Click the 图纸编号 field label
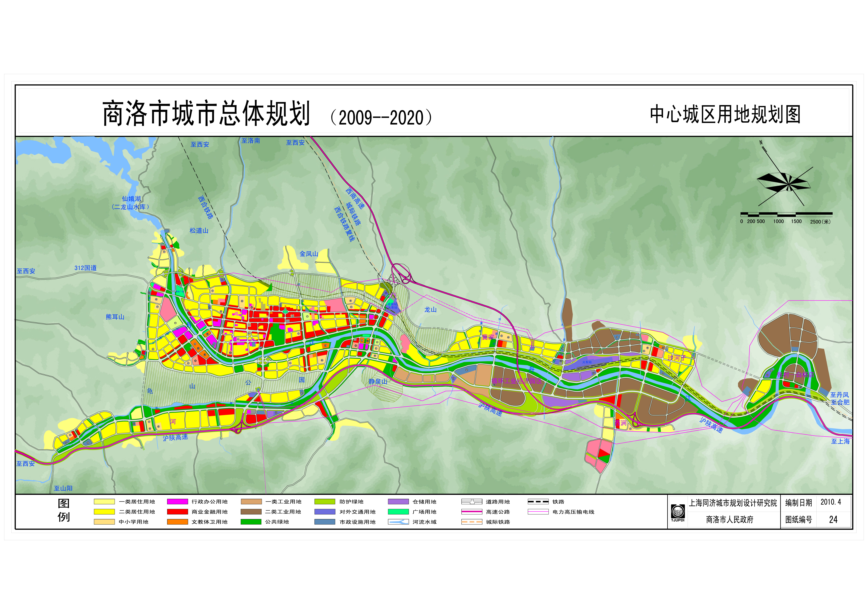868x614 pixels. pos(798,519)
